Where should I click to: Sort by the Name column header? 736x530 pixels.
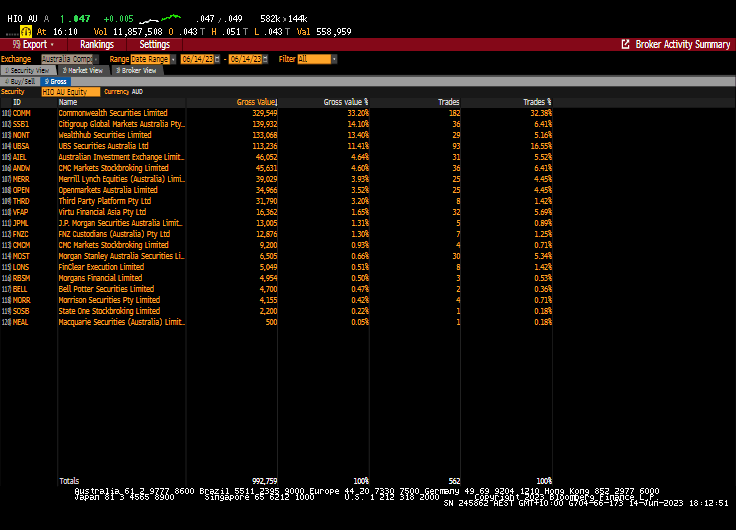(x=68, y=102)
